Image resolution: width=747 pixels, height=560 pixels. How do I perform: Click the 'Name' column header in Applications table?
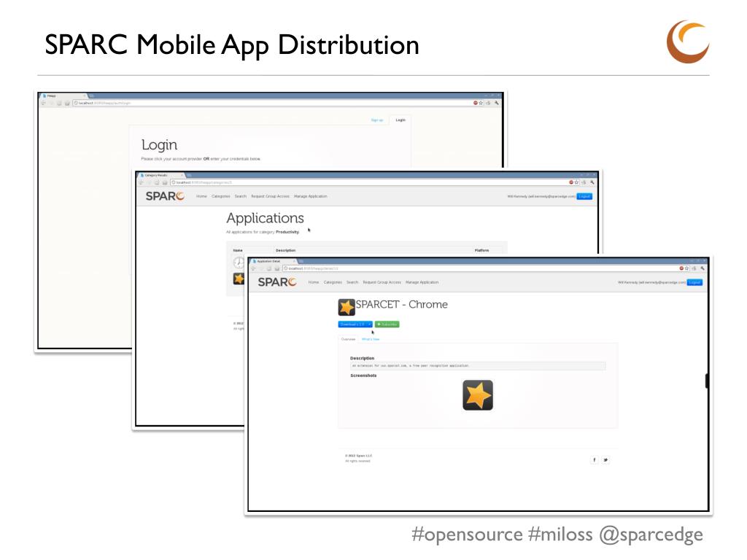[x=238, y=251]
